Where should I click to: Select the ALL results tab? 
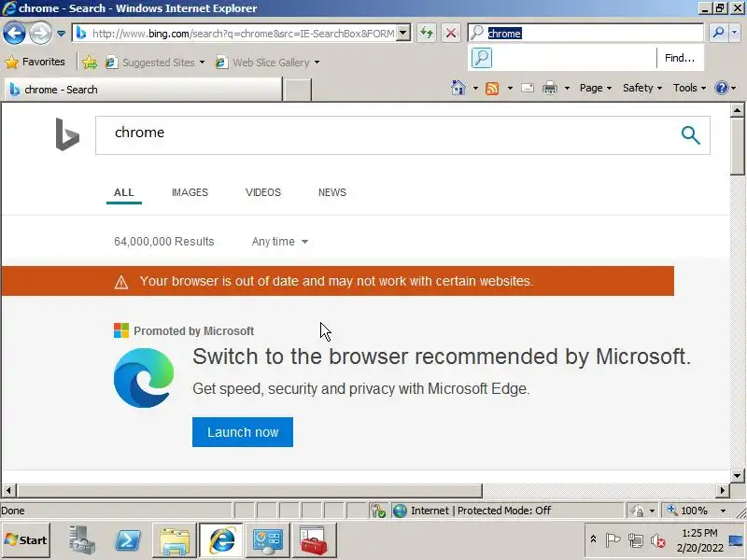point(124,192)
